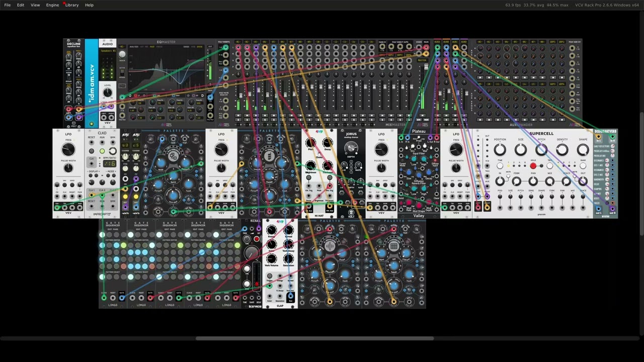644x362 pixels.
Task: Click the EQMaster spectrum display
Action: tap(166, 68)
